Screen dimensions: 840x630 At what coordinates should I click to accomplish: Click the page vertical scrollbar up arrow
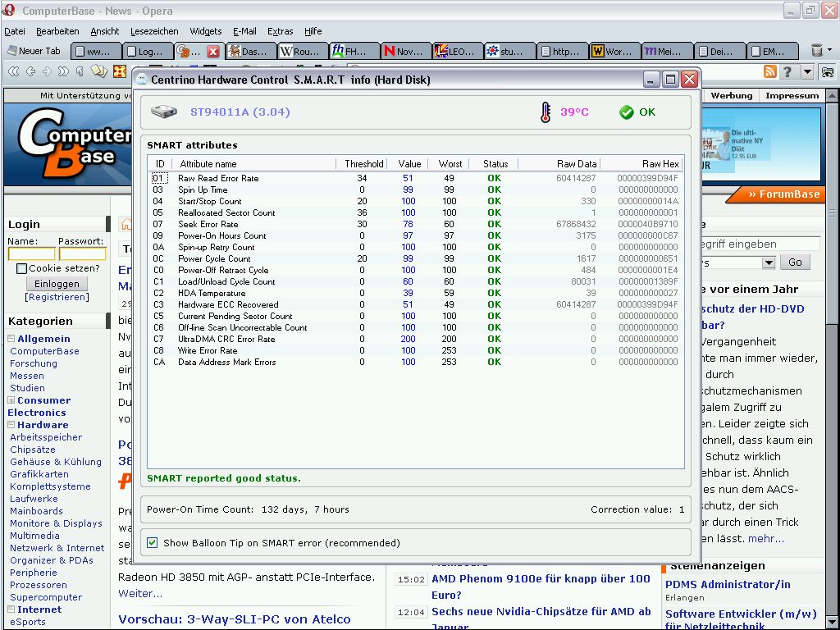click(832, 96)
